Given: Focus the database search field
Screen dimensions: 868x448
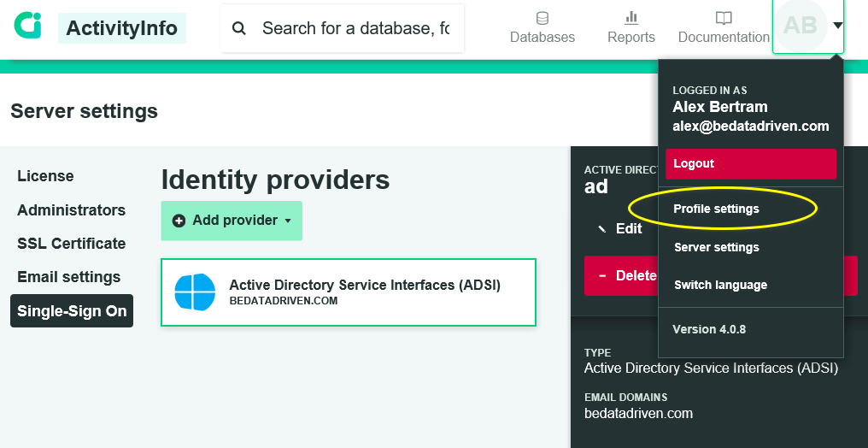Looking at the screenshot, I should coord(342,28).
